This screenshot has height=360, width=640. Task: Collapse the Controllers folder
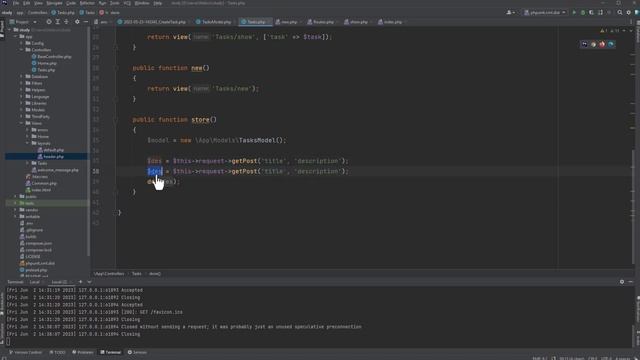point(21,50)
